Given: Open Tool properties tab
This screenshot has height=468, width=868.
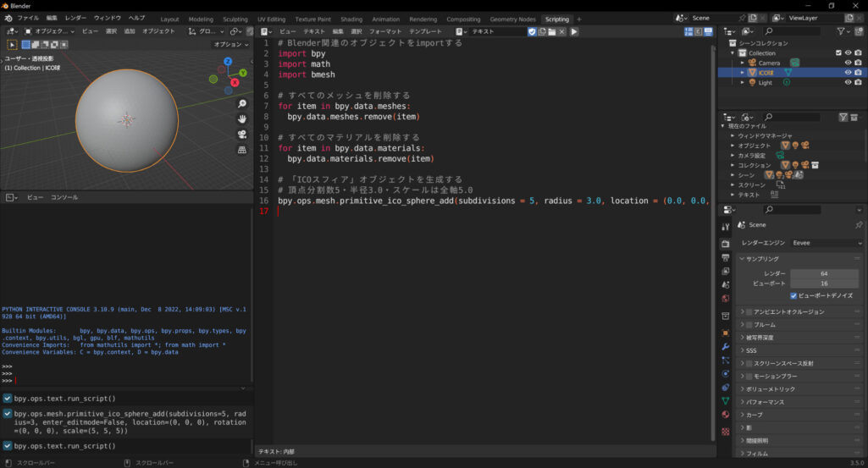Looking at the screenshot, I should click(725, 227).
